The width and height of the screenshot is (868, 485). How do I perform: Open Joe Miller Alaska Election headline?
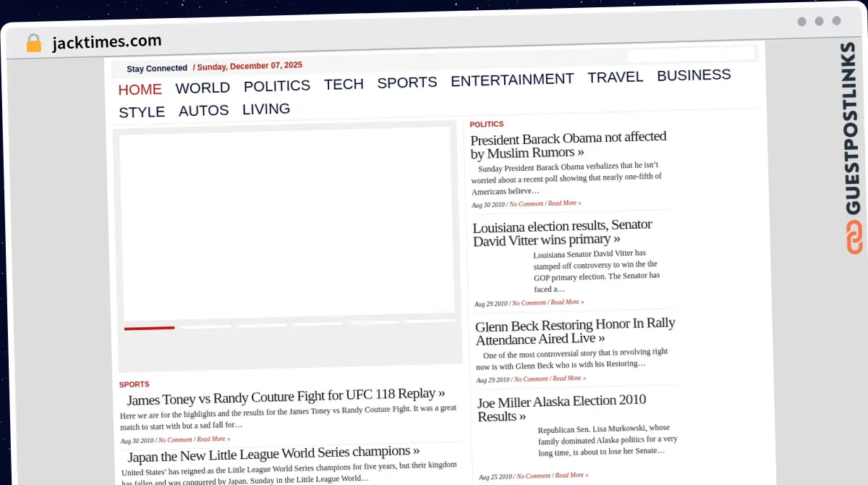561,408
